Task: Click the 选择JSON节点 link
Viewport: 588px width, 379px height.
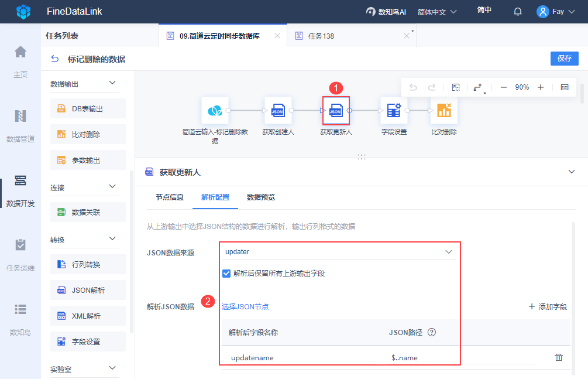Action: click(245, 306)
